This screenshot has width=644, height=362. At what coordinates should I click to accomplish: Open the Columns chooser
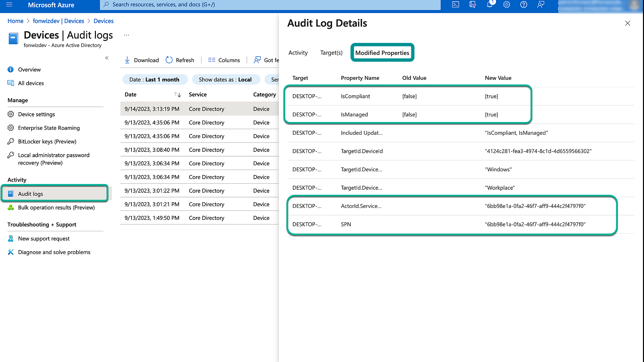tap(224, 60)
